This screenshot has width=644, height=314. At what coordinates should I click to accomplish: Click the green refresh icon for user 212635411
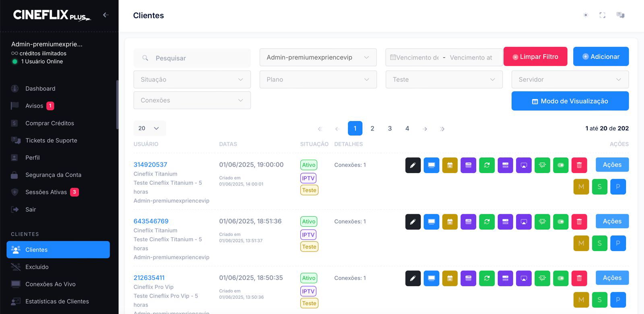487,278
